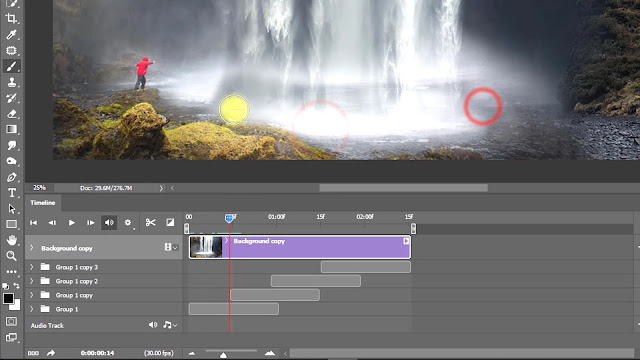This screenshot has width=640, height=360.
Task: Click the work area start handle
Action: pos(187,229)
